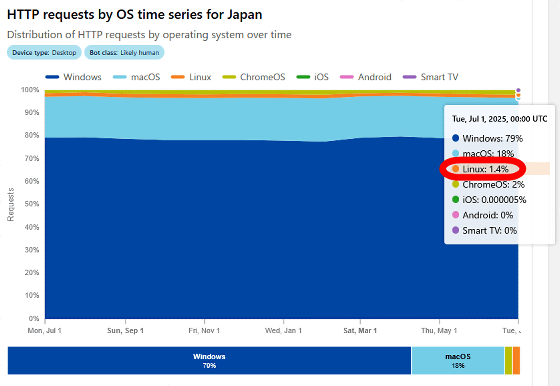Toggle the Smart TV legend entry

click(430, 77)
